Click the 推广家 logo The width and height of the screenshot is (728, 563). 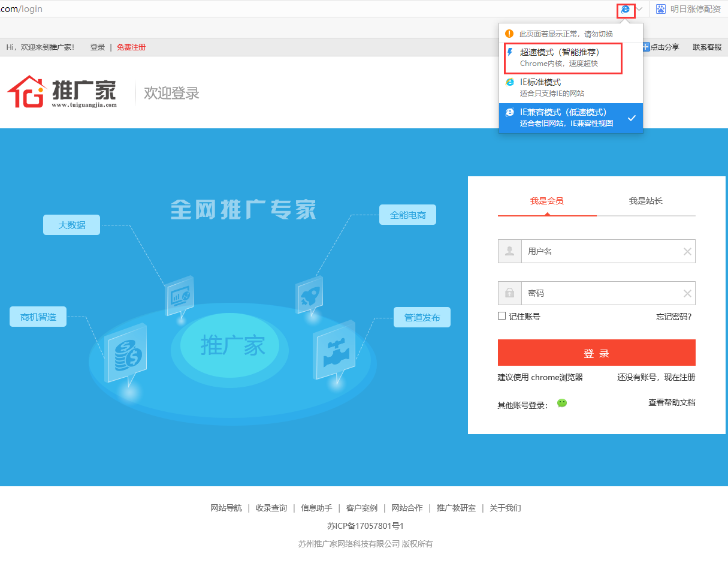coord(62,92)
